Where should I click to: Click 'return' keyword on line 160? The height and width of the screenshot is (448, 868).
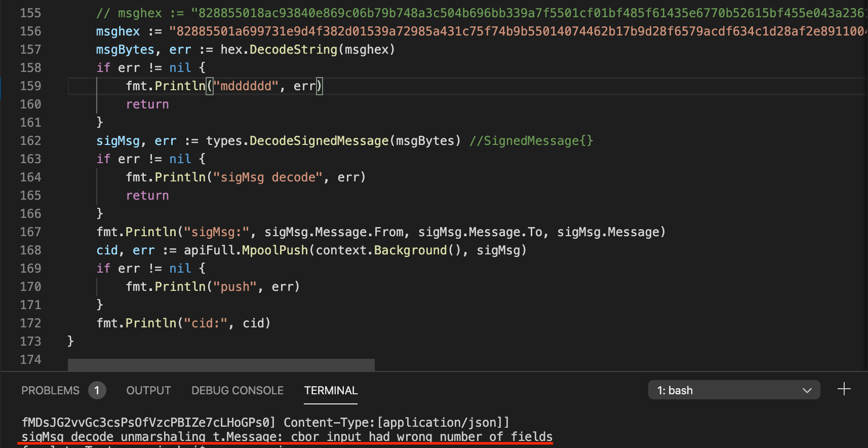click(147, 104)
